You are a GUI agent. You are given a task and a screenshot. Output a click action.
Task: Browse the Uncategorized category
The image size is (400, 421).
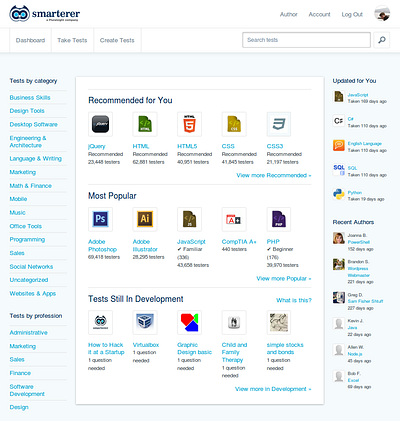point(29,280)
